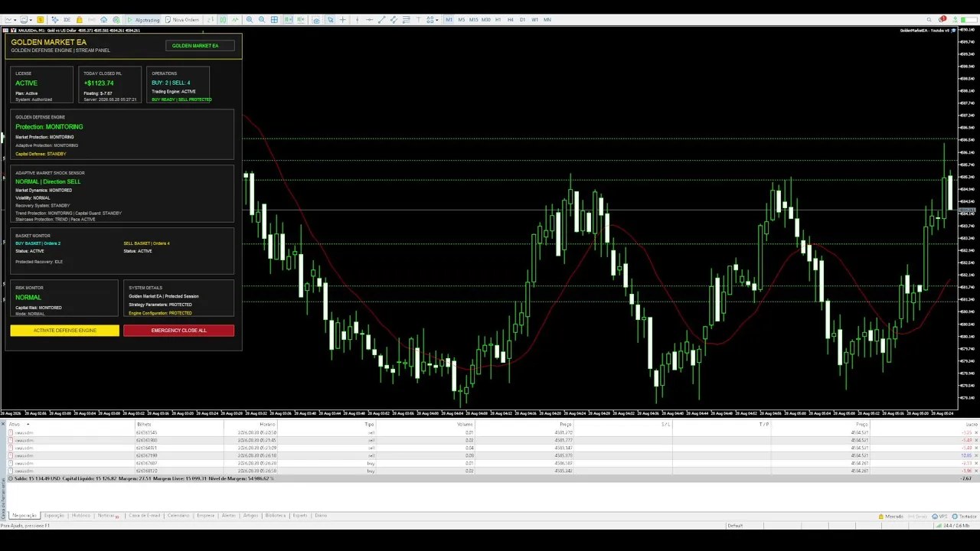This screenshot has width=980, height=551.
Task: Open the IDE MetaEditor button
Action: click(67, 20)
